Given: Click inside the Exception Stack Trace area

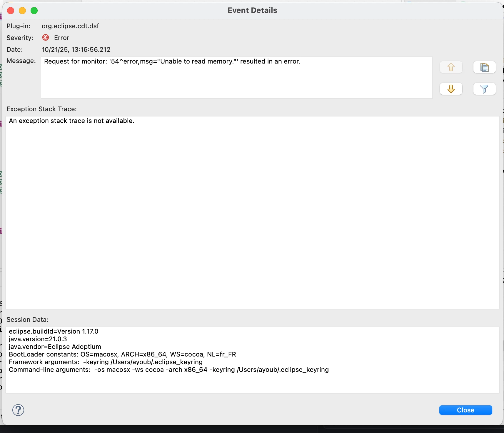Looking at the screenshot, I should click(x=253, y=213).
